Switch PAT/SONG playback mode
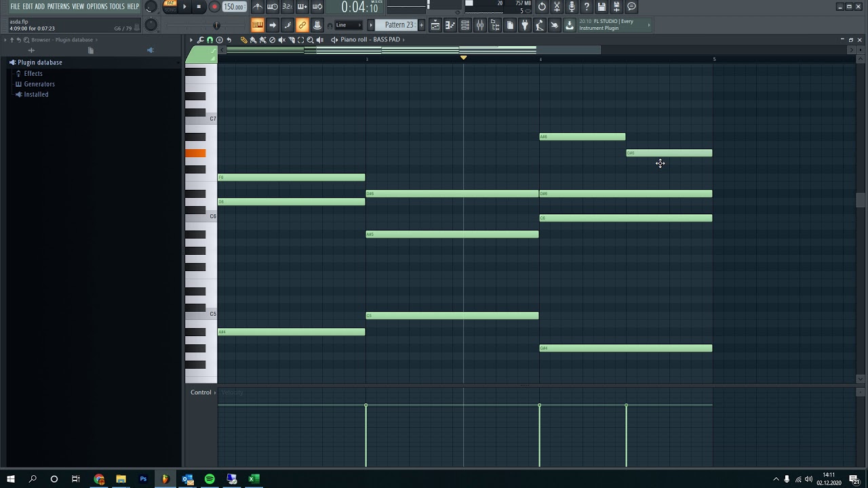Viewport: 868px width, 488px height. point(170,6)
